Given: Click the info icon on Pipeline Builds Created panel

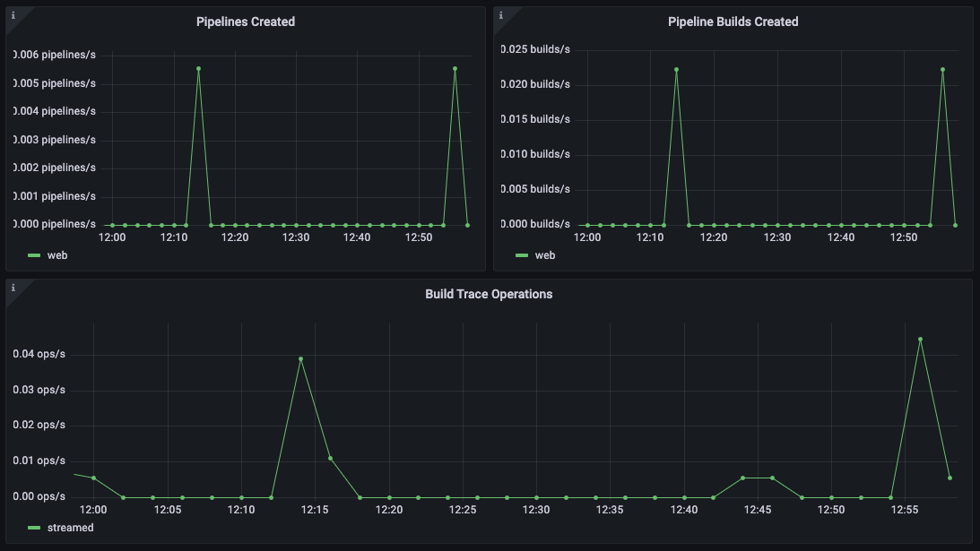Looking at the screenshot, I should [499, 13].
